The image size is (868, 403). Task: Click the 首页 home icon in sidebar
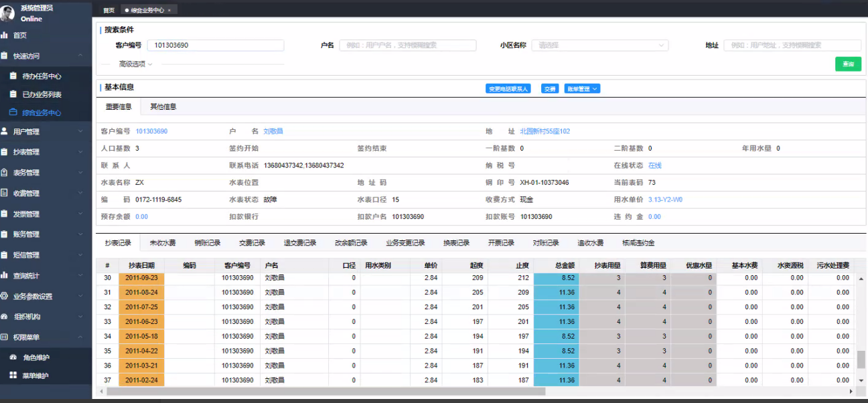pos(5,35)
